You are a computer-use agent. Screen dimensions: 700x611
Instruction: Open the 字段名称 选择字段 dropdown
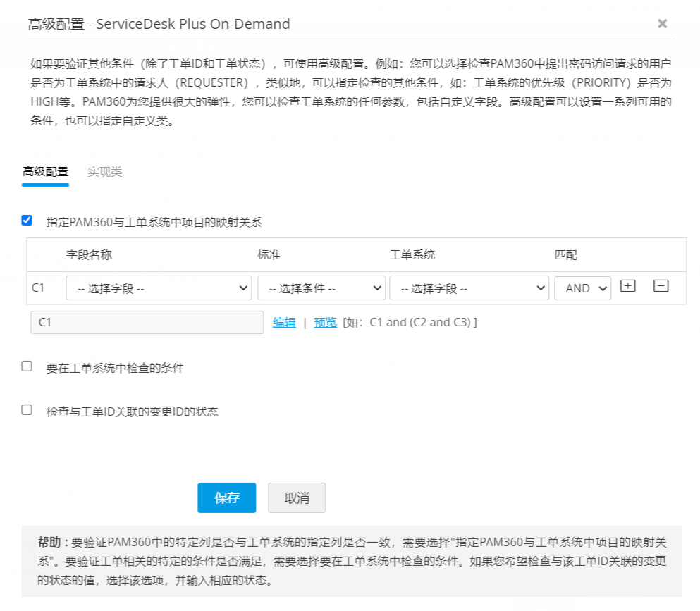pos(159,288)
